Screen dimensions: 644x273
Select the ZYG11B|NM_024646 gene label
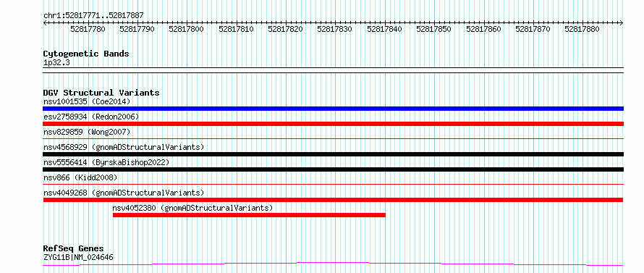tap(78, 257)
